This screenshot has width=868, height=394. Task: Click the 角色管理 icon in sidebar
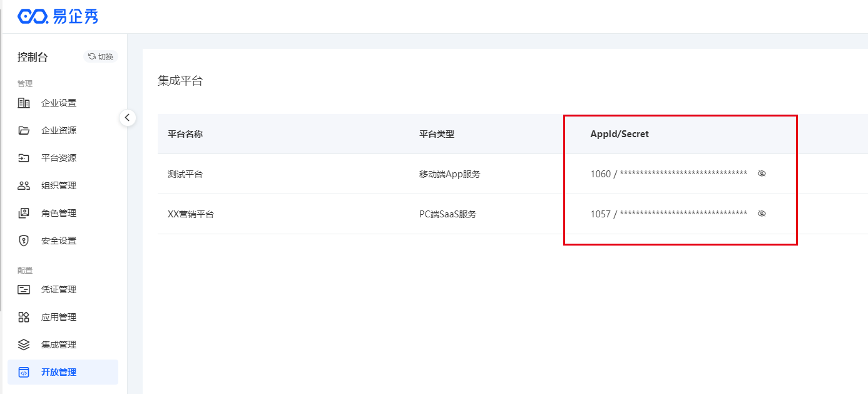click(24, 213)
